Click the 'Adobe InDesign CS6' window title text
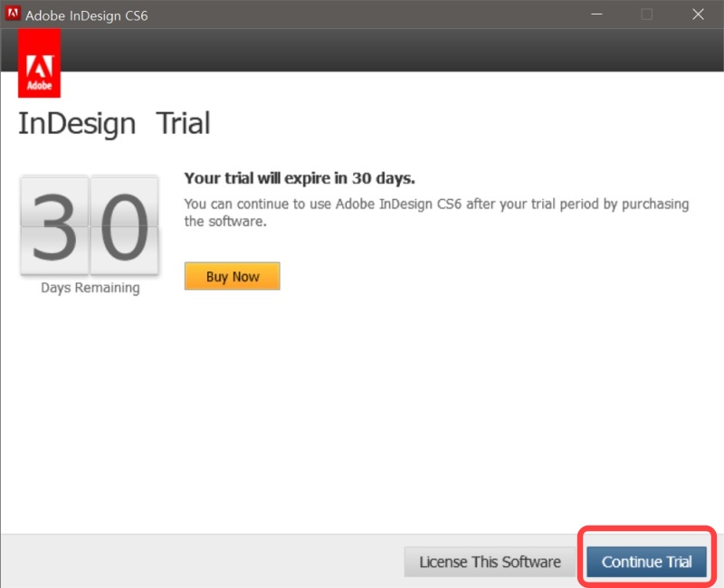Image resolution: width=724 pixels, height=588 pixels. click(x=86, y=15)
